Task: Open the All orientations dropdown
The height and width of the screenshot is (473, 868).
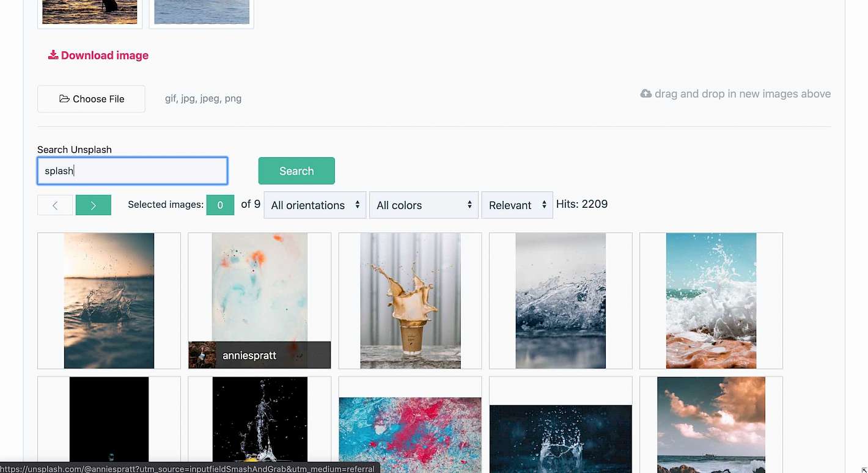Action: tap(315, 205)
